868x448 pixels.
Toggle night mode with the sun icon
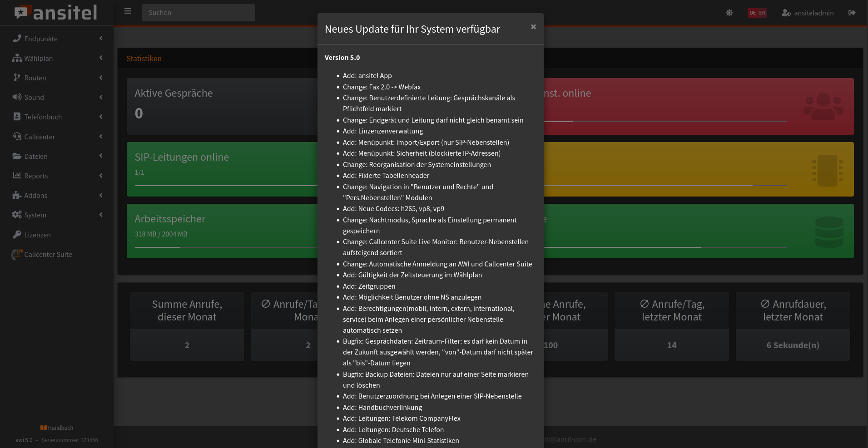point(729,13)
